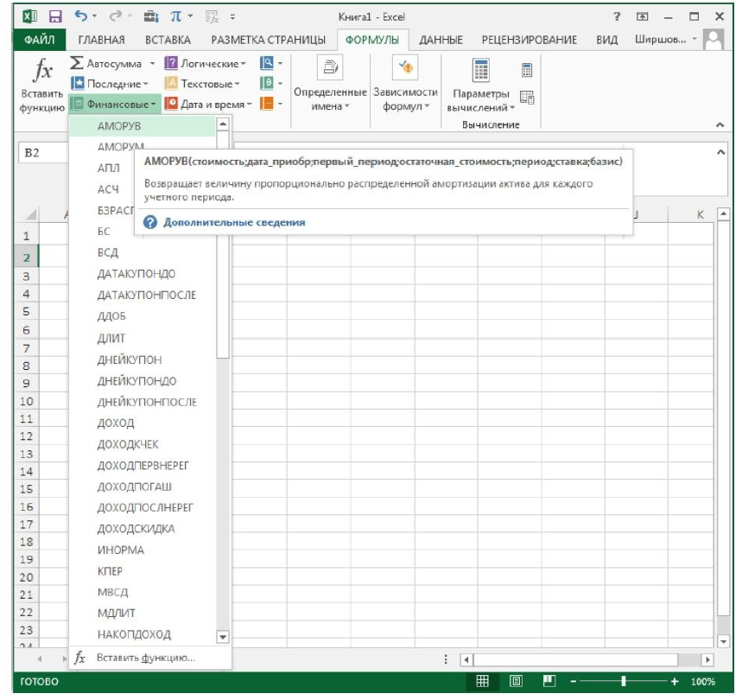
Task: Open the ФАЙЛ (File) tab
Action: point(39,40)
